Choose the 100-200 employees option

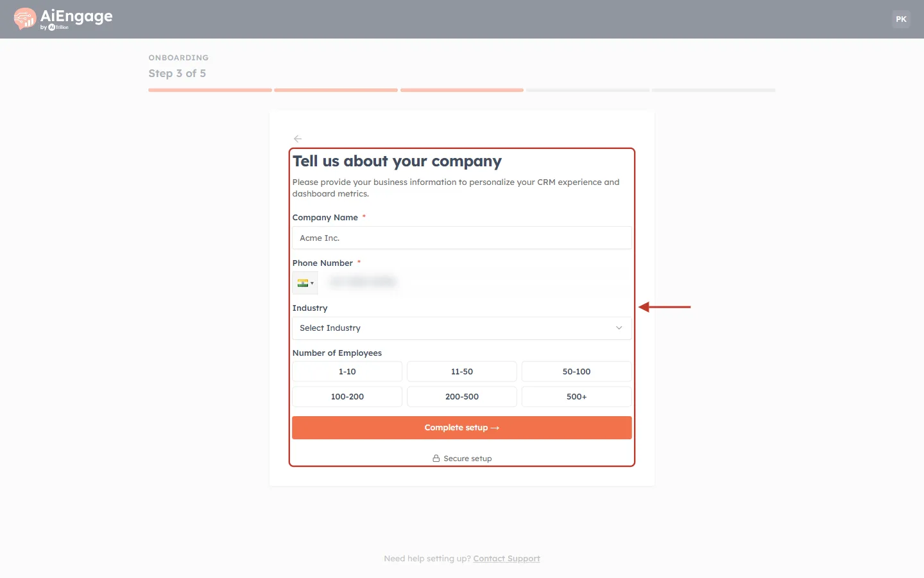pyautogui.click(x=347, y=397)
